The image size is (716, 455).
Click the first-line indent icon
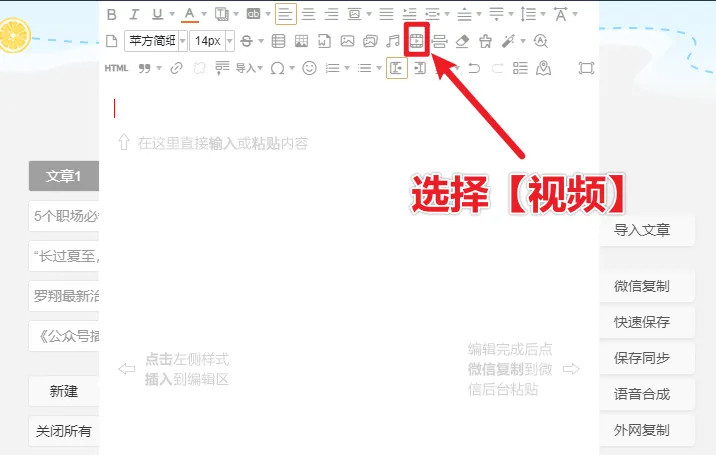coord(410,14)
